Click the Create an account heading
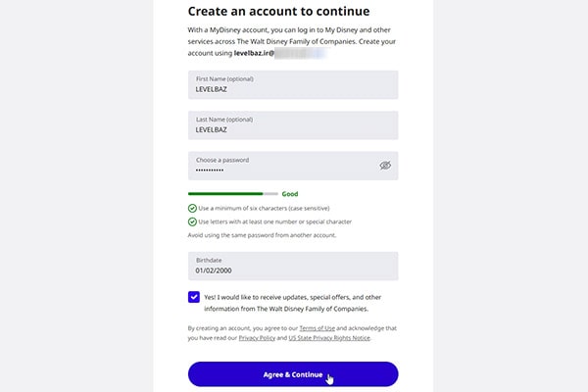This screenshot has height=392, width=588. [278, 11]
